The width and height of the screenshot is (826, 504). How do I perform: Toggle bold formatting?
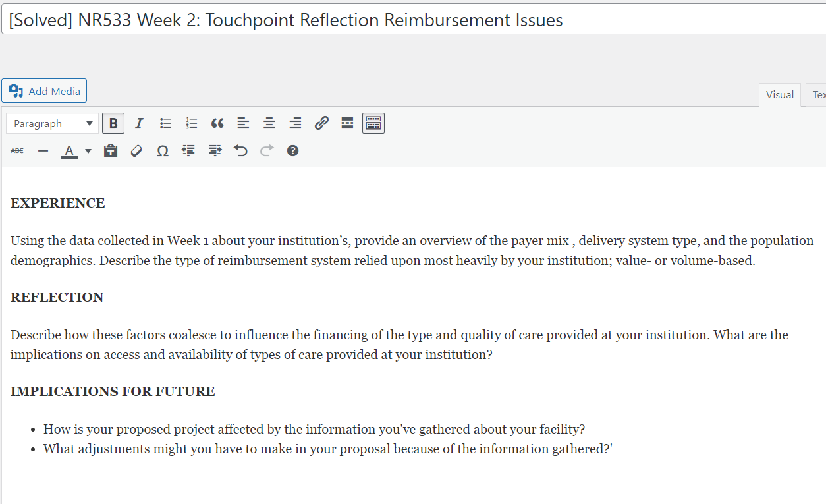tap(113, 123)
